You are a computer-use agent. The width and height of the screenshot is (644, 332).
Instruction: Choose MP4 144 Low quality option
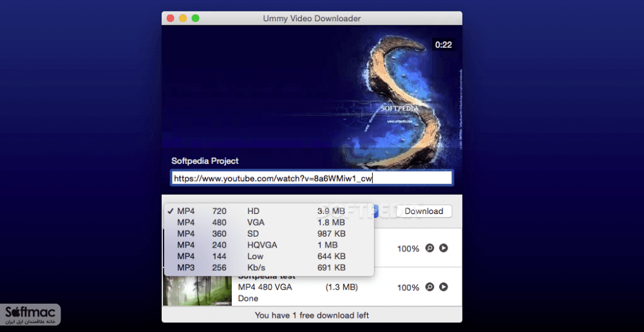(x=269, y=257)
